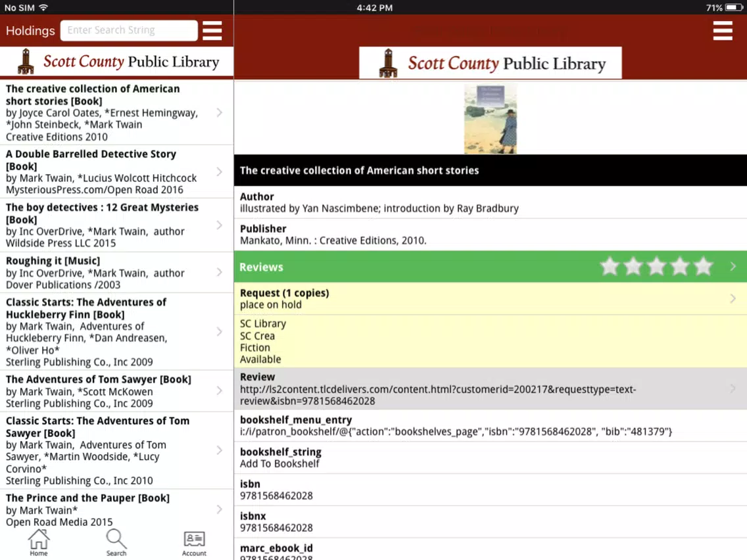
Task: Open the hamburger menu in detail panel
Action: click(x=722, y=30)
